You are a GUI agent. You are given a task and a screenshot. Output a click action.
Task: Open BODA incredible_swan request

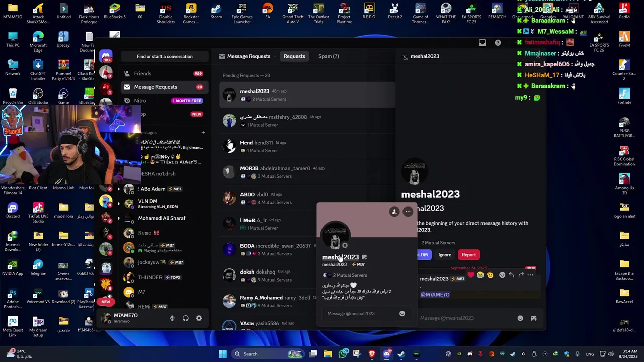(268, 249)
